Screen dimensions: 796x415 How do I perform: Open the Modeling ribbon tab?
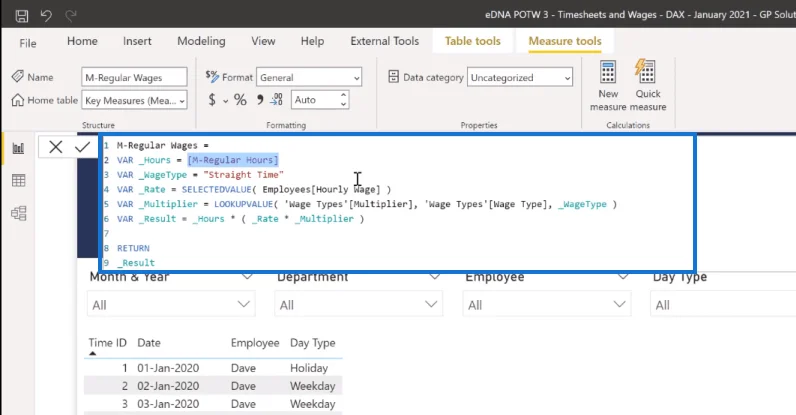tap(201, 41)
